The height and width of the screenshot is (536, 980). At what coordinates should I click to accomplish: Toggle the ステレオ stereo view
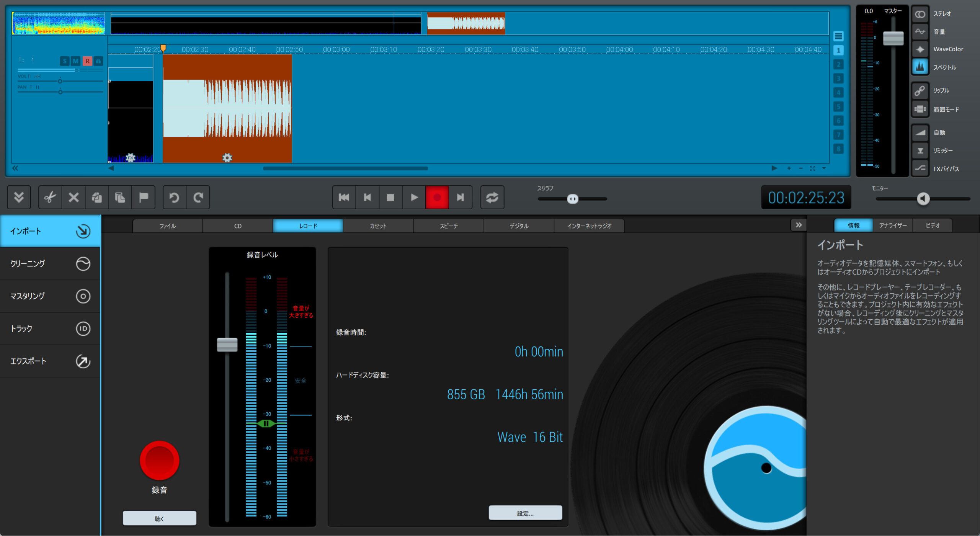pyautogui.click(x=920, y=14)
